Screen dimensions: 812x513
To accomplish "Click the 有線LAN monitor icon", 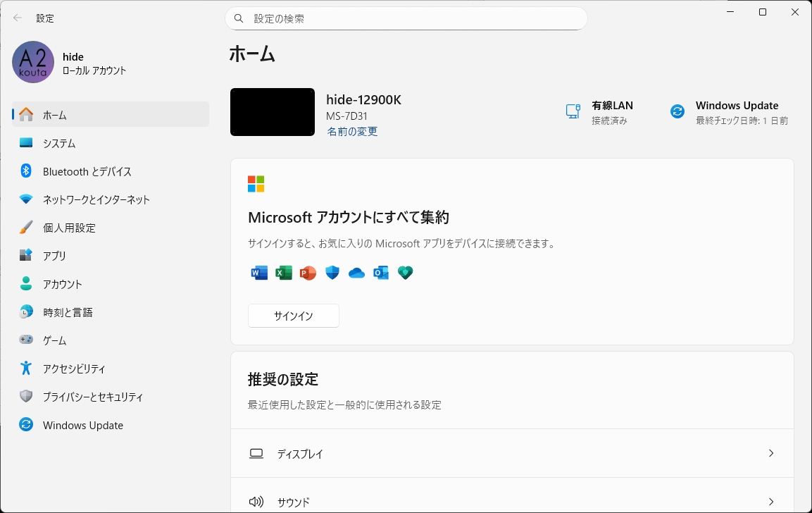I will [573, 111].
